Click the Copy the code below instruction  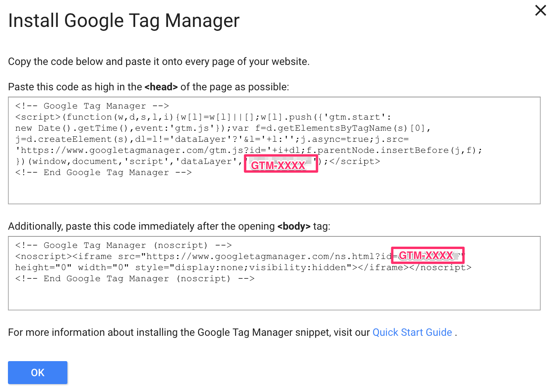coord(159,61)
